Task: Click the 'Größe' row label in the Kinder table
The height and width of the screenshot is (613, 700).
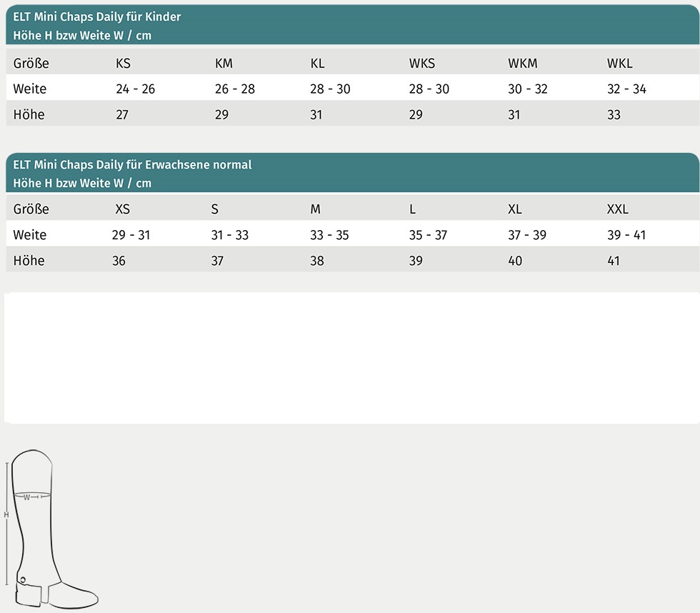Action: 31,63
